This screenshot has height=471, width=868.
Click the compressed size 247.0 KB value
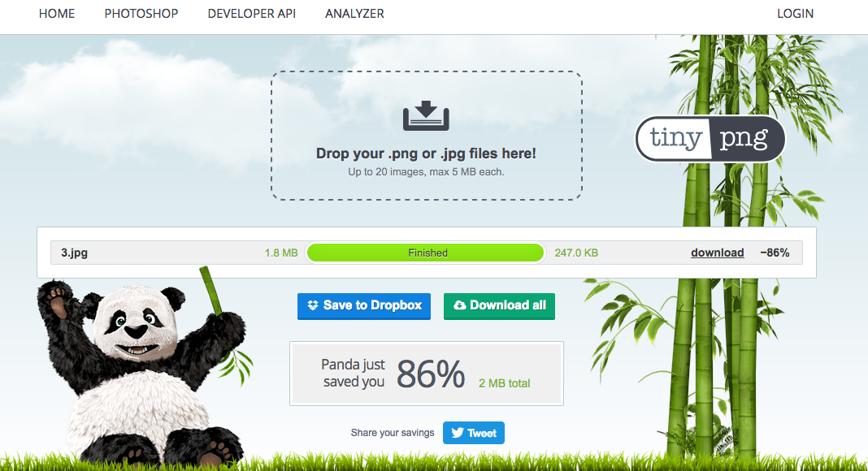(x=576, y=253)
